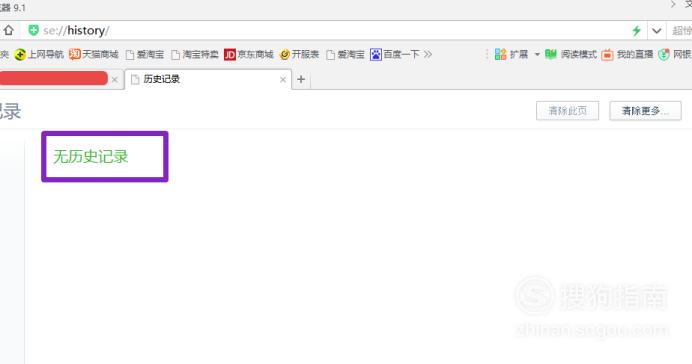Image resolution: width=692 pixels, height=364 pixels.
Task: Open 我的直播 live icon
Action: point(607,55)
